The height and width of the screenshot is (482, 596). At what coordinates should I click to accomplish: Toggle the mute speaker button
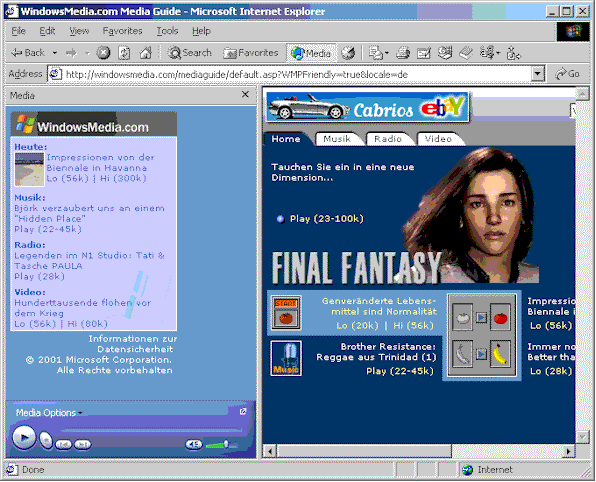tap(194, 444)
